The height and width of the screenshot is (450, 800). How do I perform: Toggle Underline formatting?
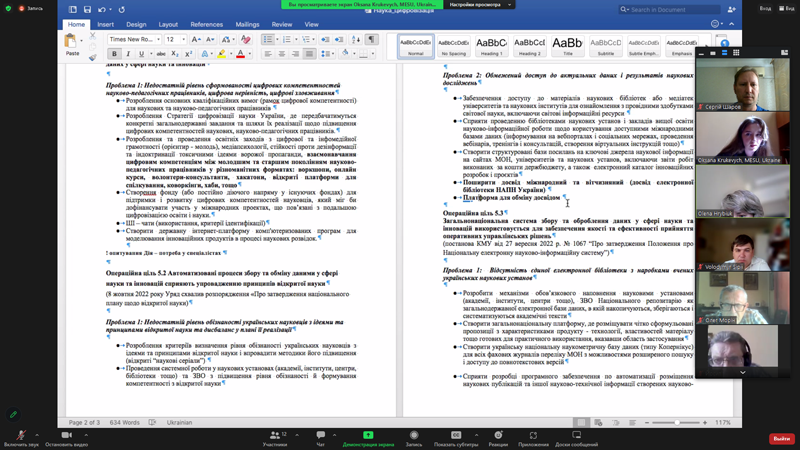point(141,54)
